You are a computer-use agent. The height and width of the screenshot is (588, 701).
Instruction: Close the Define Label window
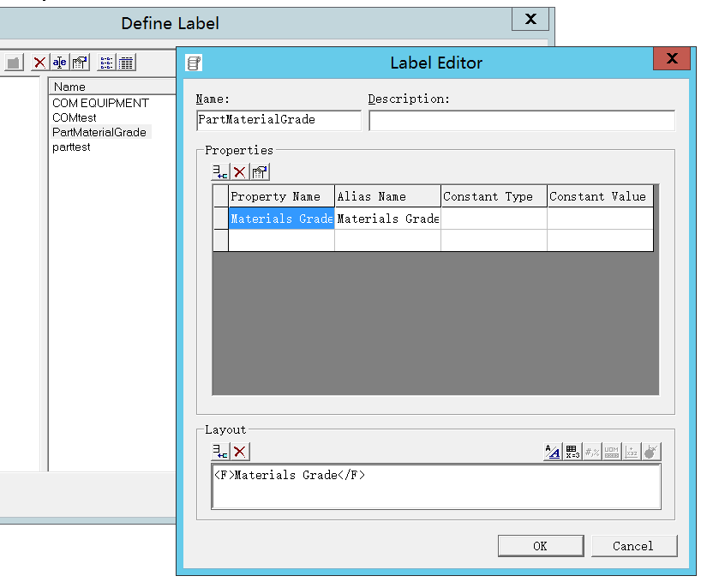(530, 19)
